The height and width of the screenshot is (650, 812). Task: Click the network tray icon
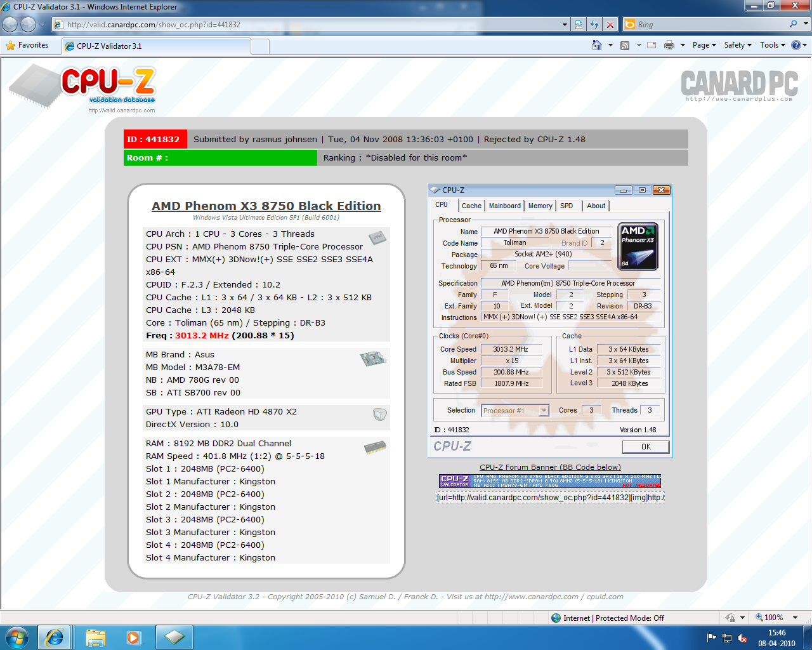(727, 638)
